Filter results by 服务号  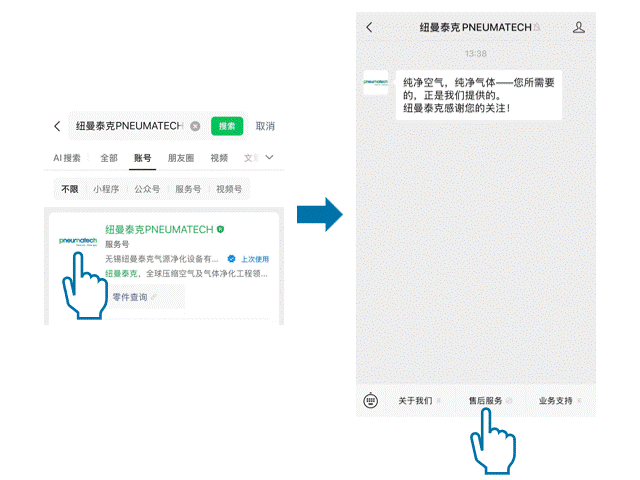[x=188, y=189]
